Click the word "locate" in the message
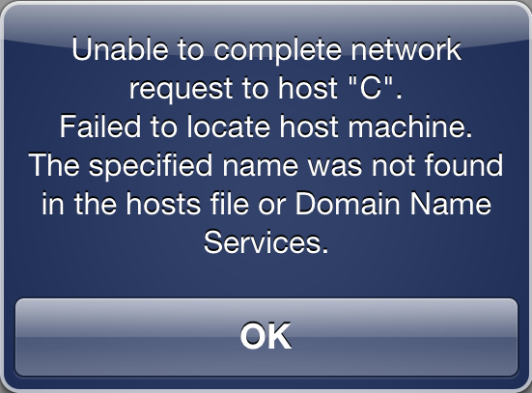This screenshot has height=393, width=532. pos(228,126)
